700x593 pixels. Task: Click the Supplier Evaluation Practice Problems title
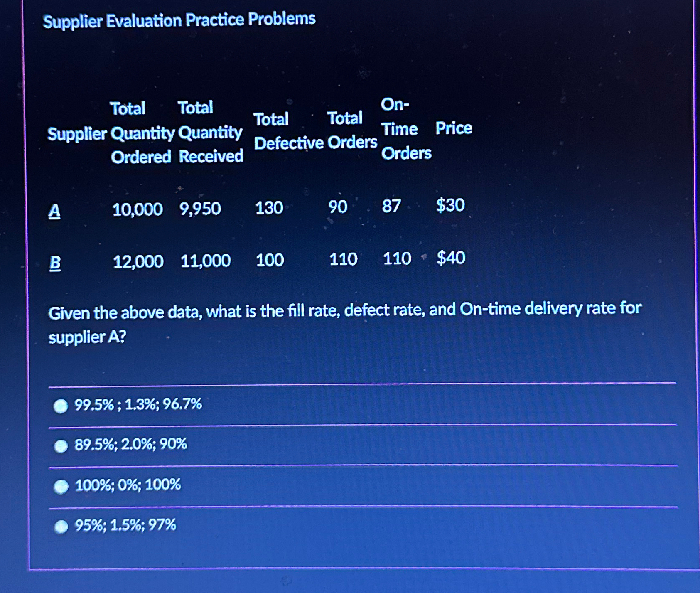(x=180, y=20)
